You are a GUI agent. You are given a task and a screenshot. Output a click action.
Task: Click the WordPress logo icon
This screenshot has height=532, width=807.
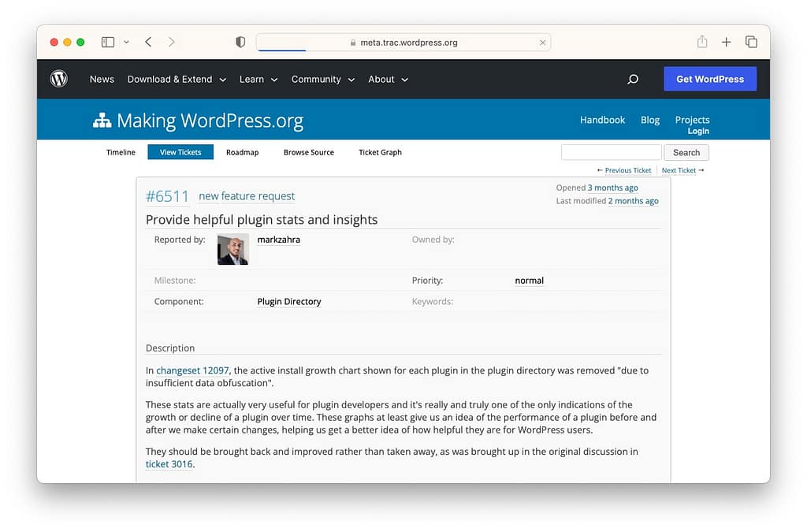coord(59,79)
